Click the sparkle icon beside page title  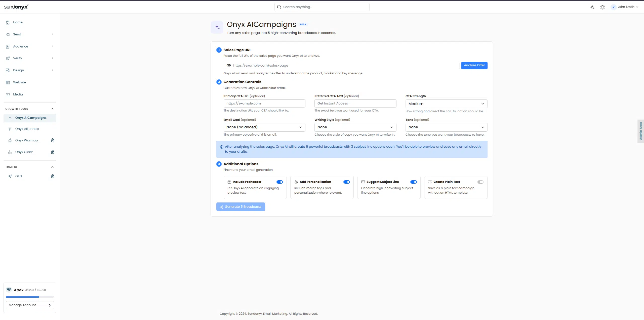[217, 27]
